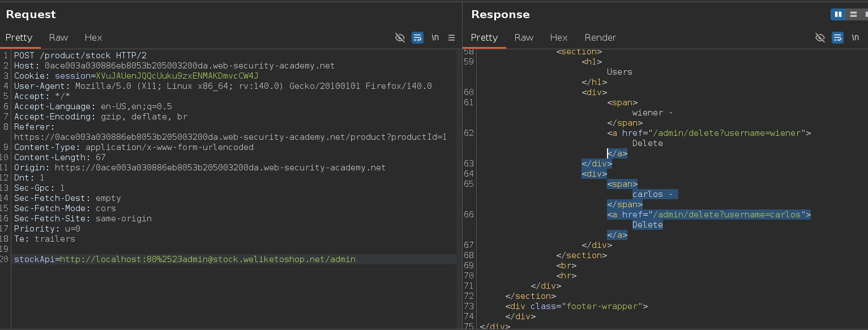Click Content-Length: 67 line

pos(60,157)
